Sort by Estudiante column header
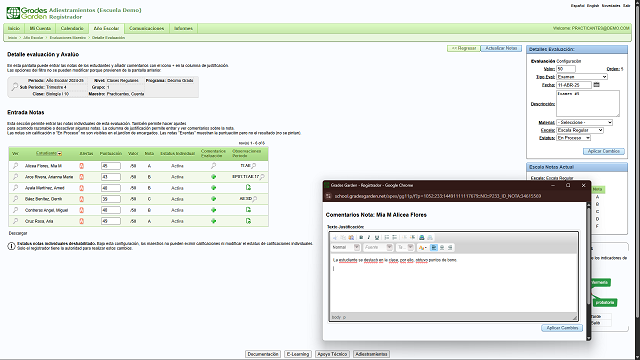This screenshot has height=360, width=640. click(46, 153)
